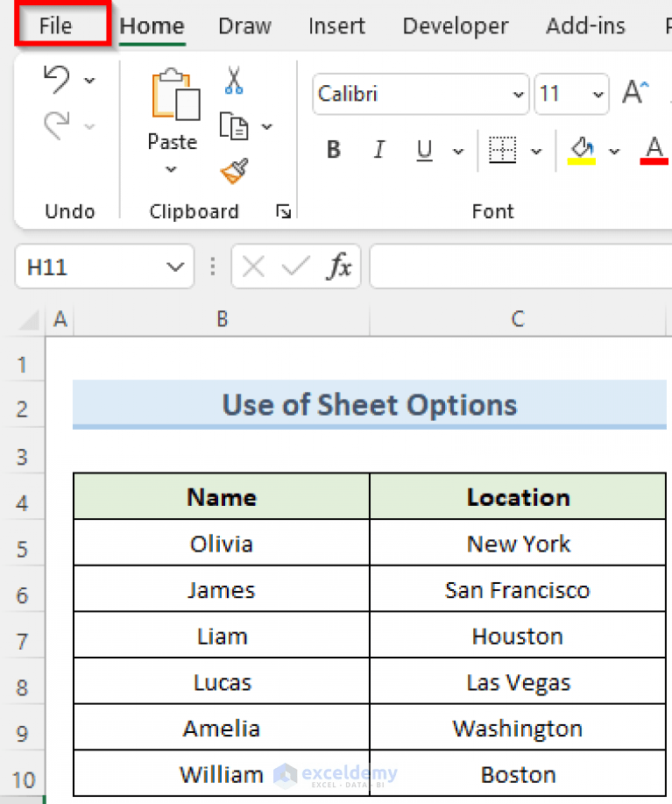
Task: Open the Draw ribbon tab
Action: [244, 25]
